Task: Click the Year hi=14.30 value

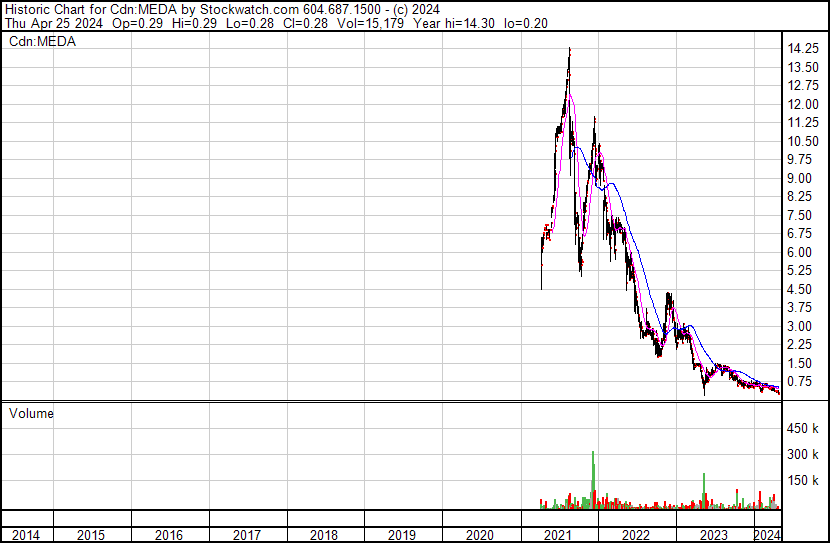Action: pos(454,23)
